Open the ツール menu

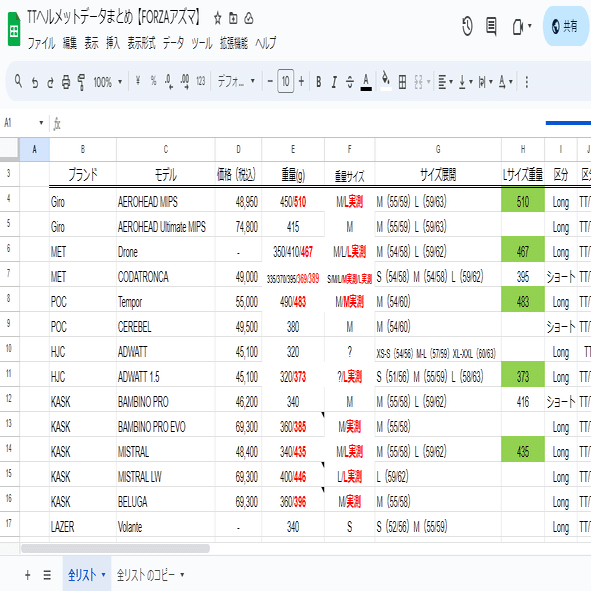pos(202,43)
